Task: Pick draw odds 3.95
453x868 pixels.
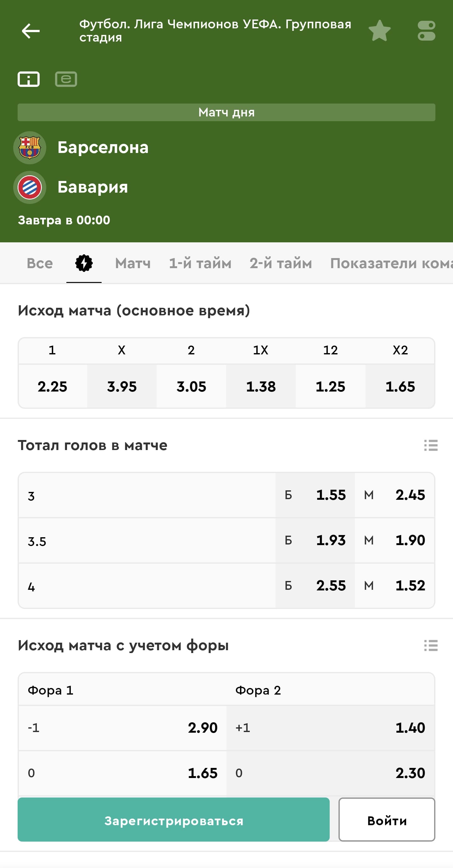Action: tap(122, 386)
